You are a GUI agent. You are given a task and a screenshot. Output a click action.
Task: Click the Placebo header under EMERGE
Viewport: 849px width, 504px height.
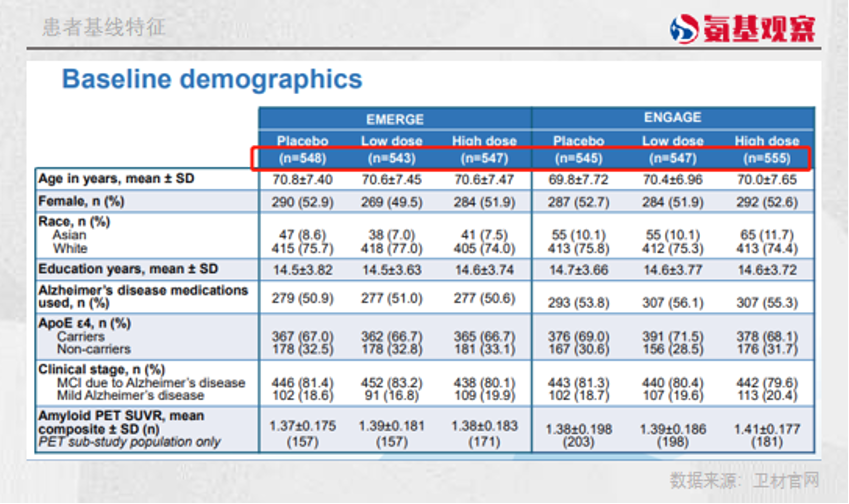pyautogui.click(x=302, y=141)
